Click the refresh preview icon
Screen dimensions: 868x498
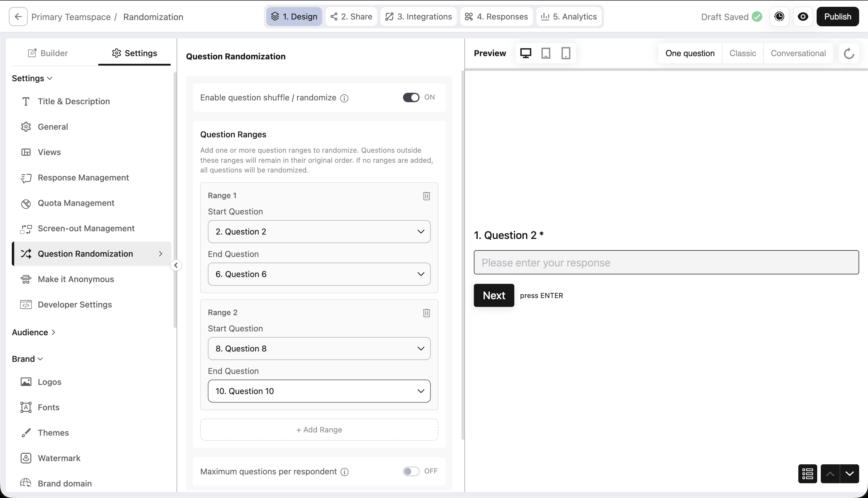(x=849, y=53)
